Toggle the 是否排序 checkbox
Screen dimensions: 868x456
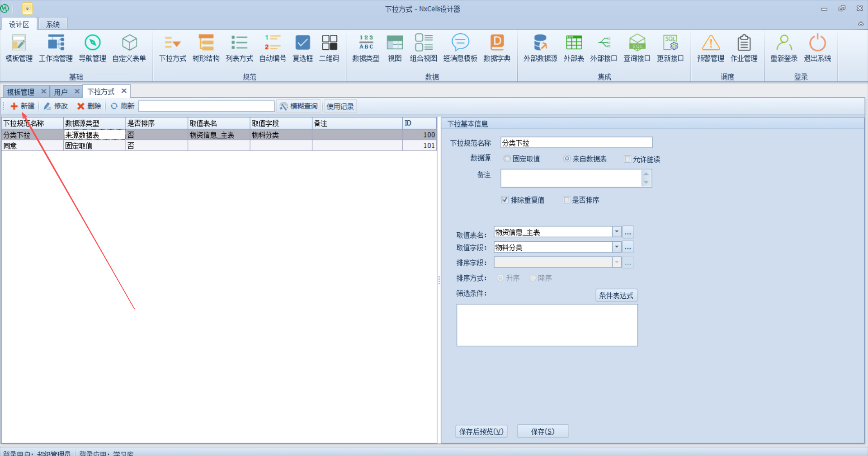(x=566, y=200)
